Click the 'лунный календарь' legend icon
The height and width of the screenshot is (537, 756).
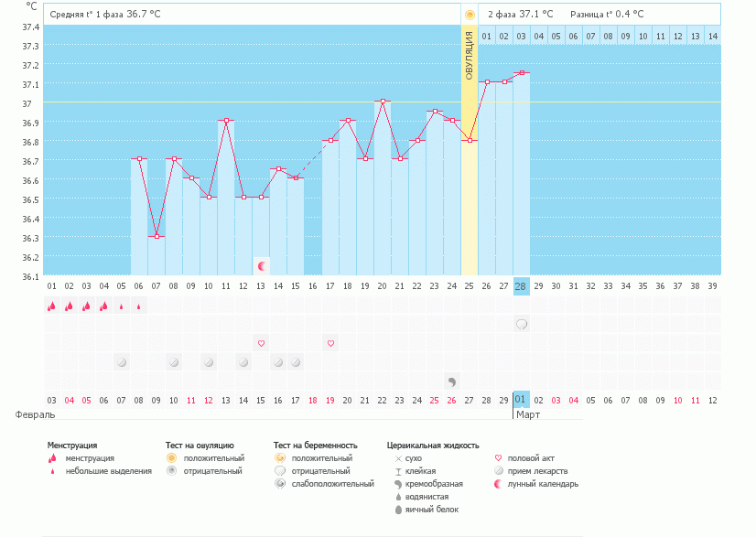coord(497,484)
